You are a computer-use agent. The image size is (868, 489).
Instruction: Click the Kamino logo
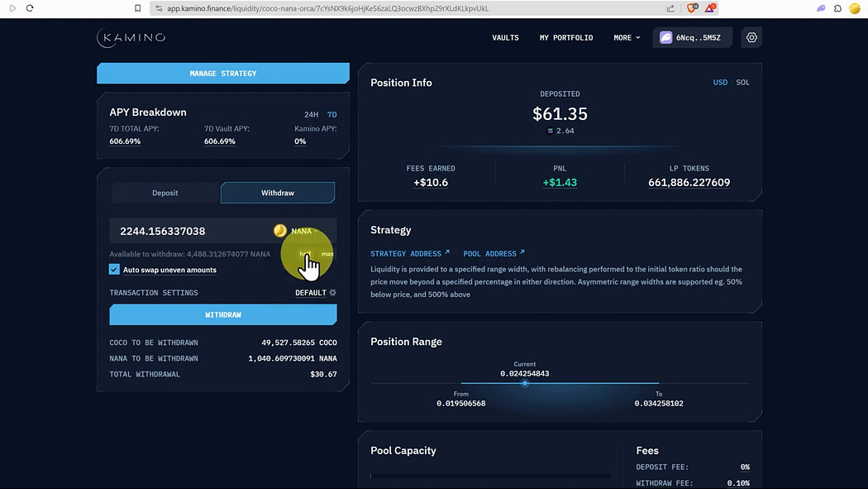(131, 37)
